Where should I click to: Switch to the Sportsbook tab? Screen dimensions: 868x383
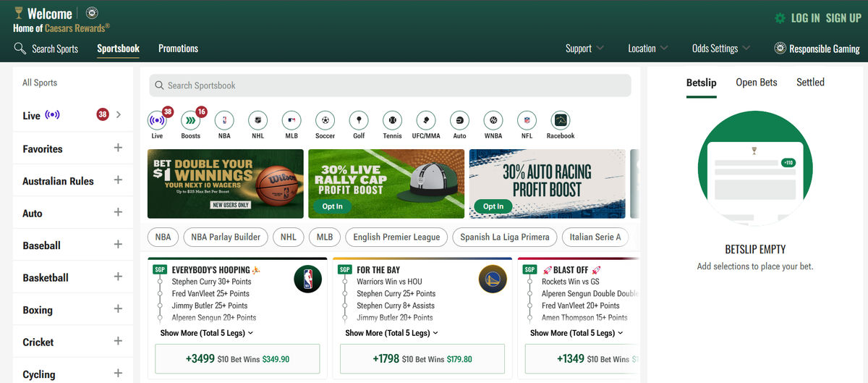point(118,49)
